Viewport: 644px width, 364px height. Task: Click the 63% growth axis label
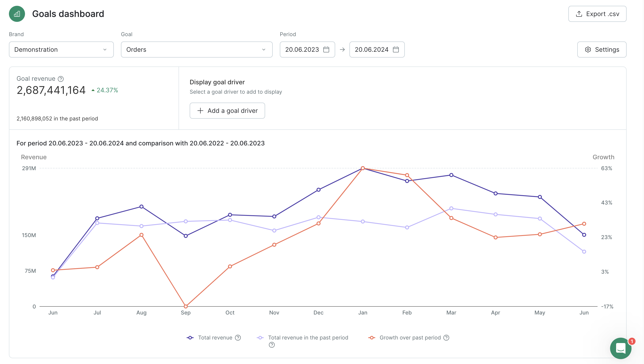point(607,168)
